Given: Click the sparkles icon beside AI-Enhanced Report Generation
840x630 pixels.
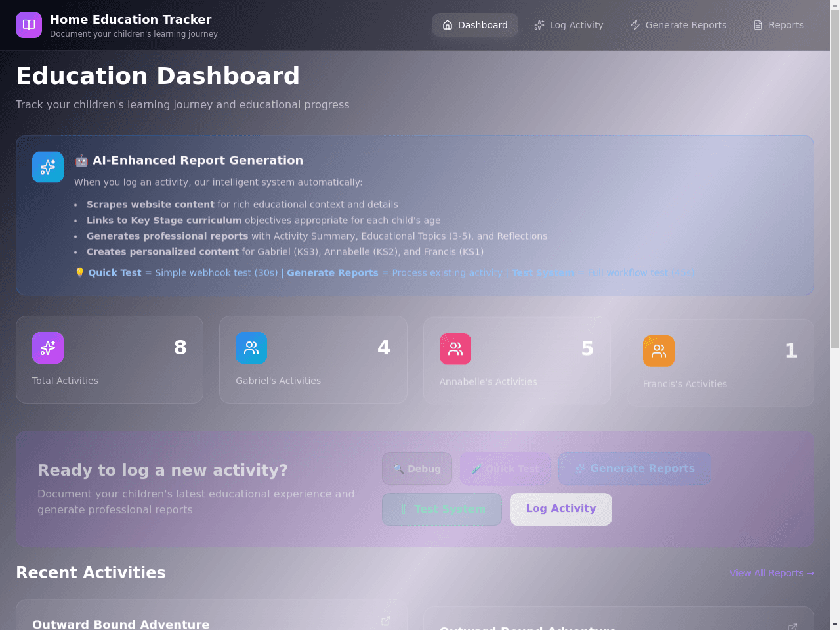Looking at the screenshot, I should pyautogui.click(x=48, y=167).
